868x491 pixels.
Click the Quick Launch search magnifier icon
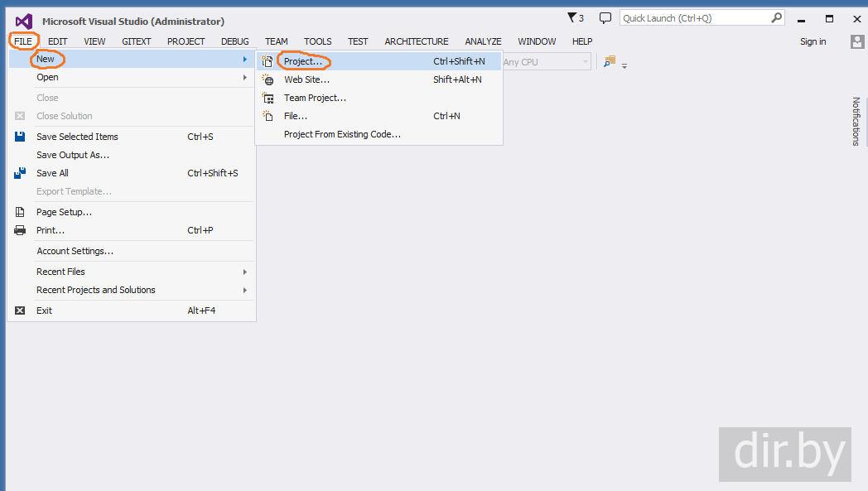tap(776, 17)
